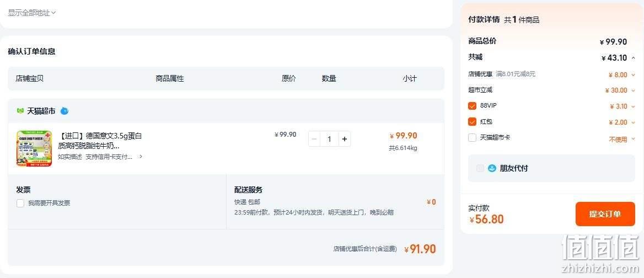Screen dimensions: 644x278
Task: Uncheck the 红包 red packet checkbox
Action: pos(472,122)
